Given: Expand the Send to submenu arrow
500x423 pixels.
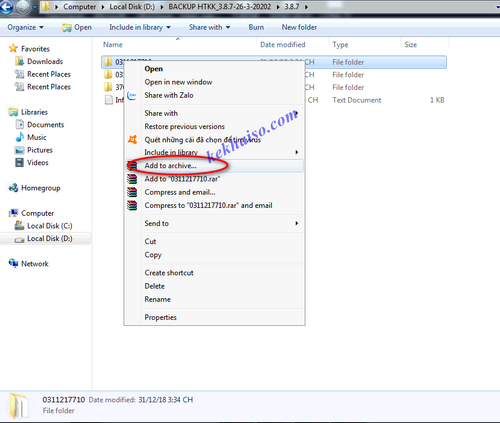Looking at the screenshot, I should tap(296, 223).
